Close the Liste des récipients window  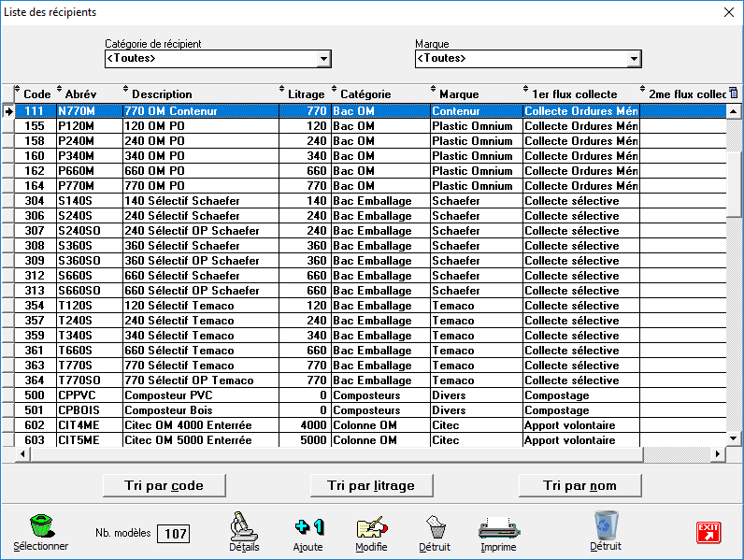(729, 12)
